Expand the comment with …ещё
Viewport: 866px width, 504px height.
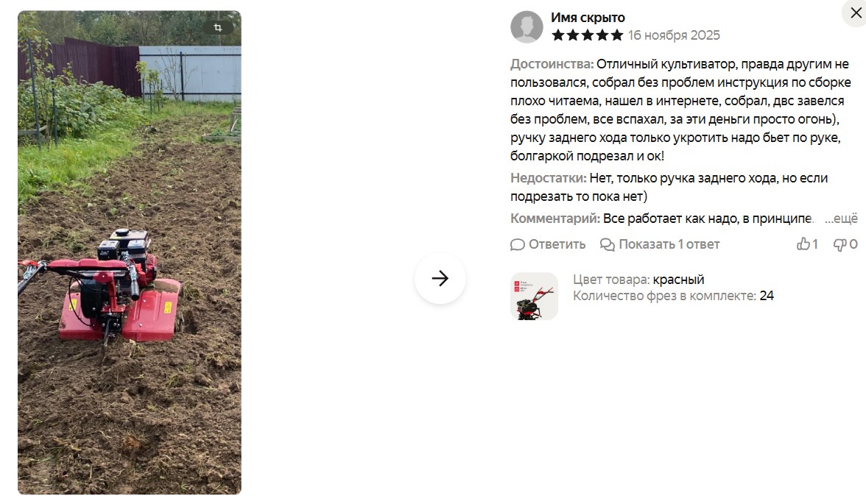point(841,219)
